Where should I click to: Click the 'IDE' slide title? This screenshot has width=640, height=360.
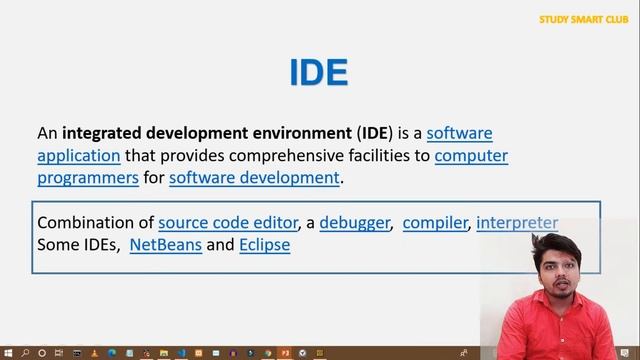pos(319,72)
